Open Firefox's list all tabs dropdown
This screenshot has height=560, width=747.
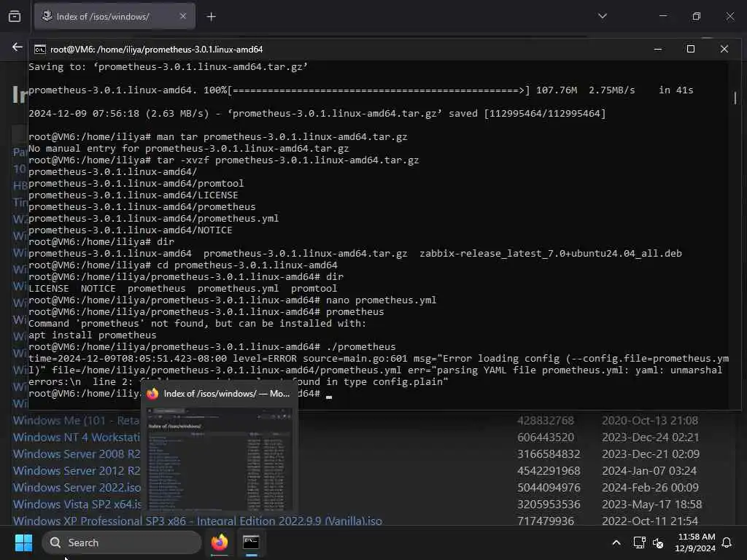coord(602,16)
